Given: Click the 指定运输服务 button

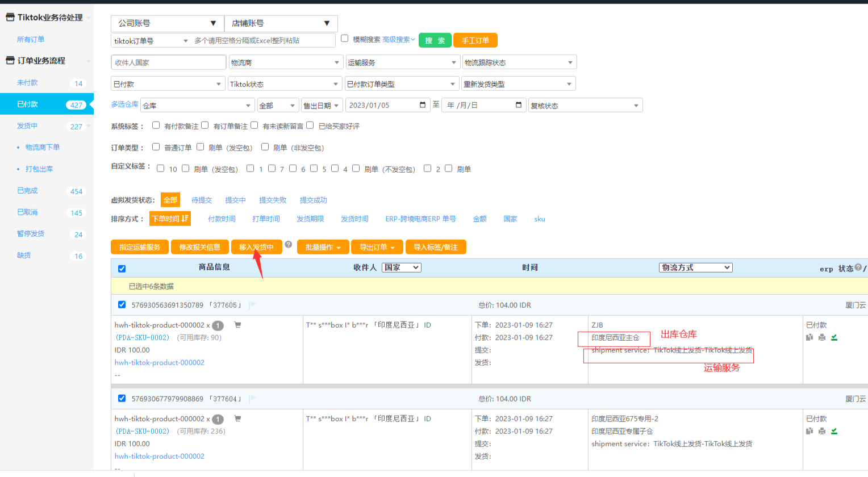Looking at the screenshot, I should pyautogui.click(x=140, y=247).
